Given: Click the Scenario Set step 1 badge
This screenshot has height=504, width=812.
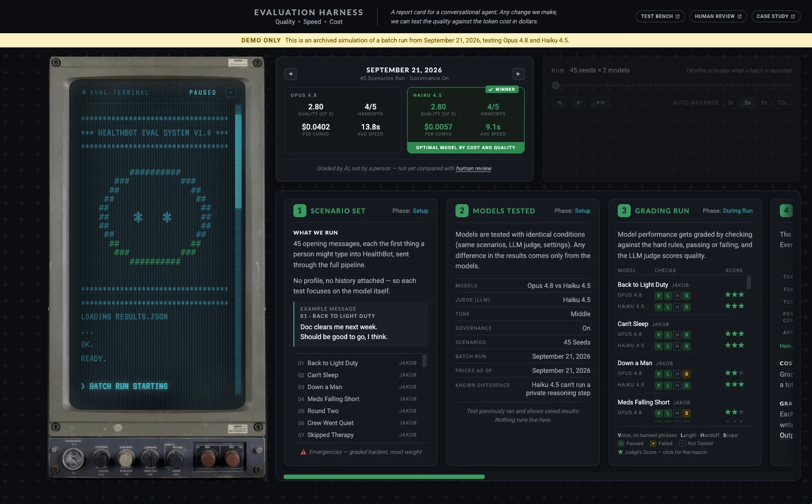Looking at the screenshot, I should 300,211.
